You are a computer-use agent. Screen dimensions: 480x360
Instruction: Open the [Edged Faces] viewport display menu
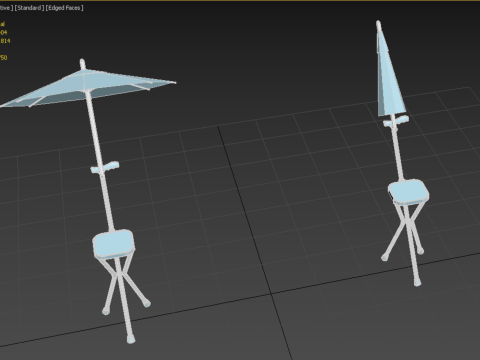point(64,8)
